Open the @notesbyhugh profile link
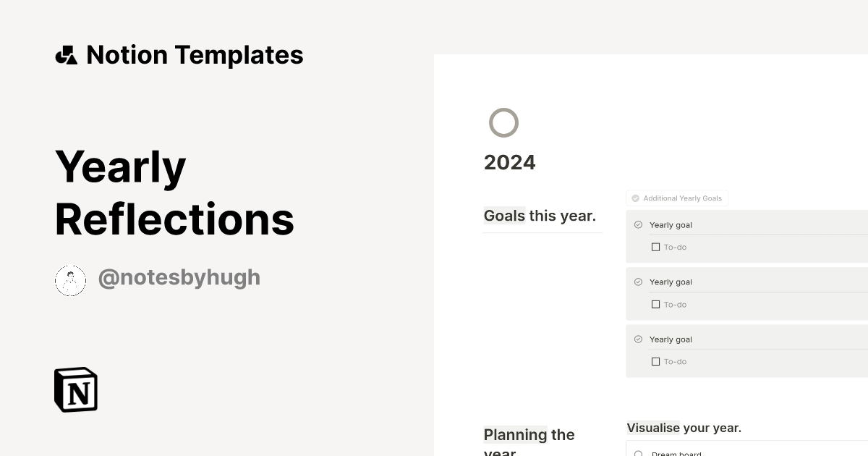 (x=179, y=277)
